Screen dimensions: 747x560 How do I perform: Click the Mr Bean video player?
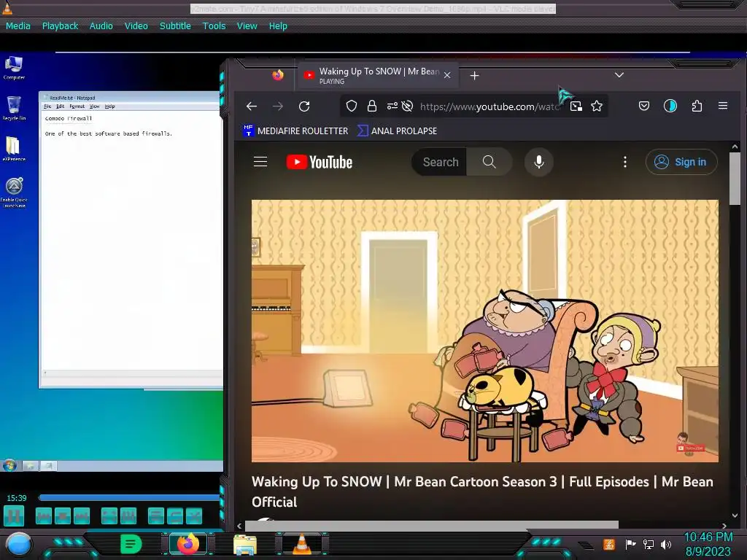[485, 331]
